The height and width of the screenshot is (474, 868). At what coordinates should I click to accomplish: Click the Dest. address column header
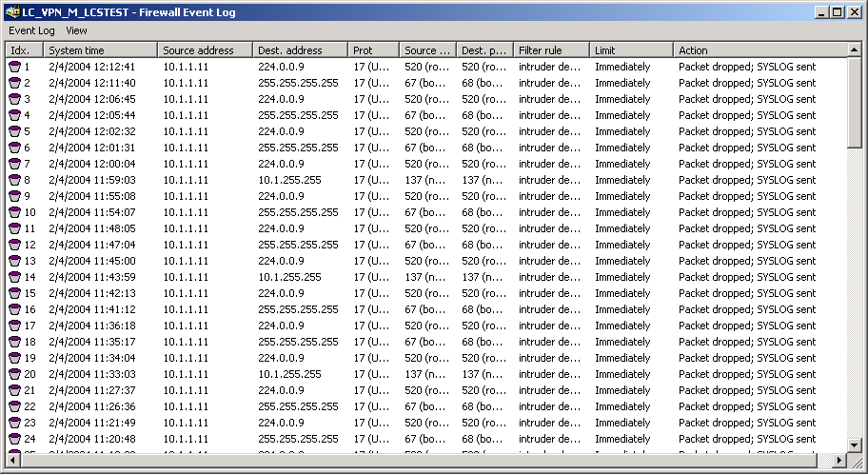coord(300,50)
